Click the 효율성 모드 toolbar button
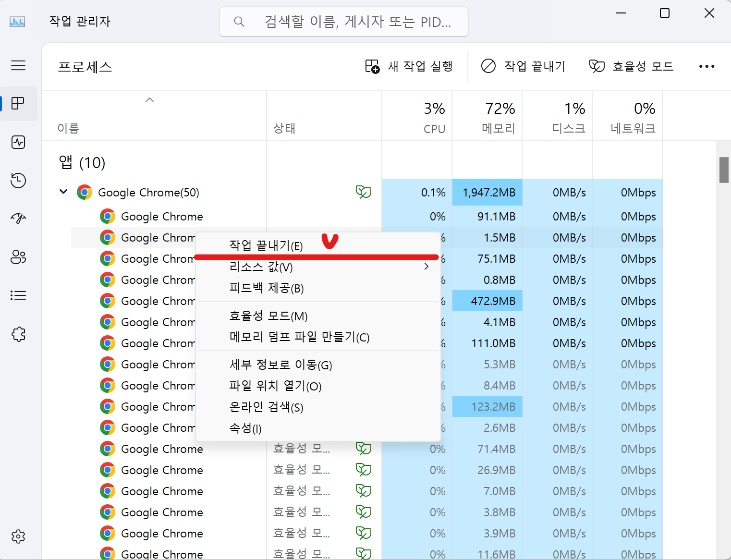 (632, 66)
